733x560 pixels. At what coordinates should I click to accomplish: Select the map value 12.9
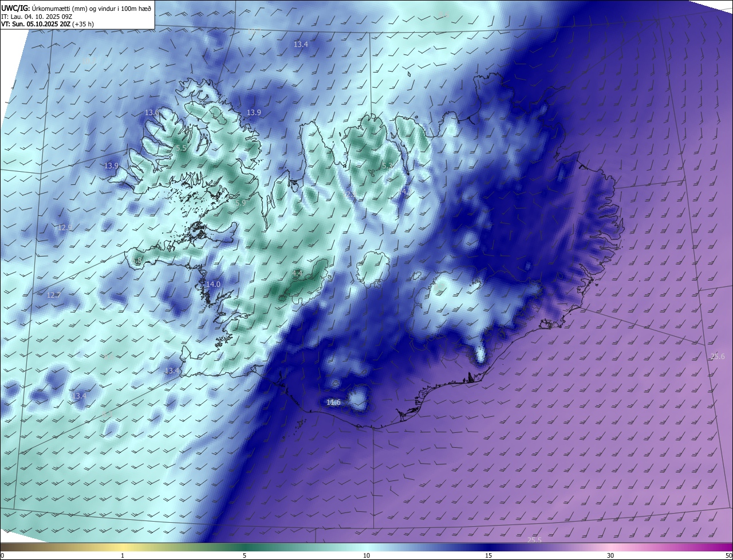(65, 227)
